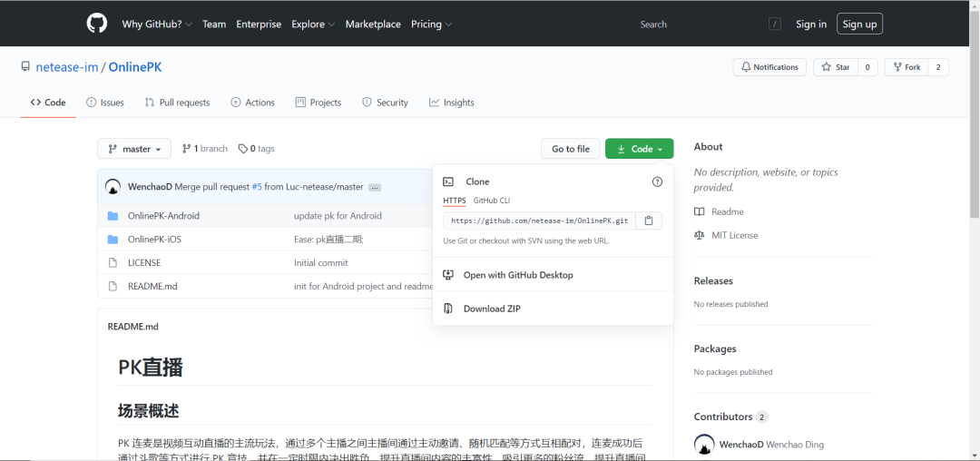
Task: Select the Code tab
Action: (48, 103)
